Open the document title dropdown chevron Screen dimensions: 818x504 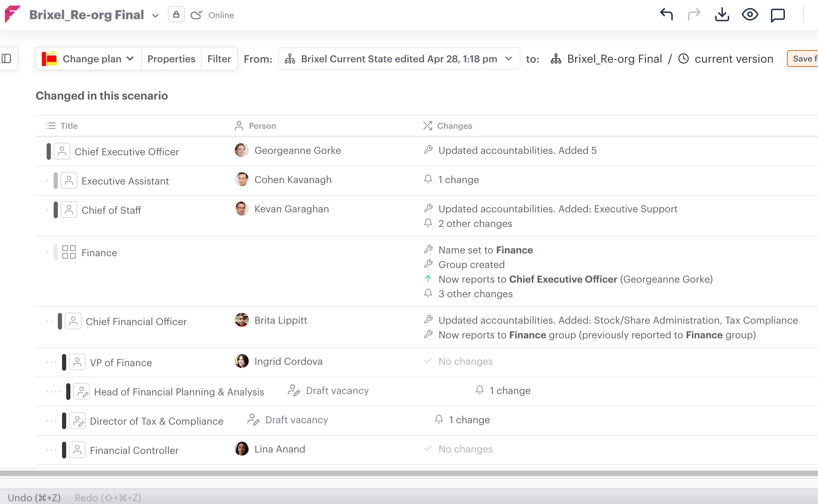(x=155, y=16)
